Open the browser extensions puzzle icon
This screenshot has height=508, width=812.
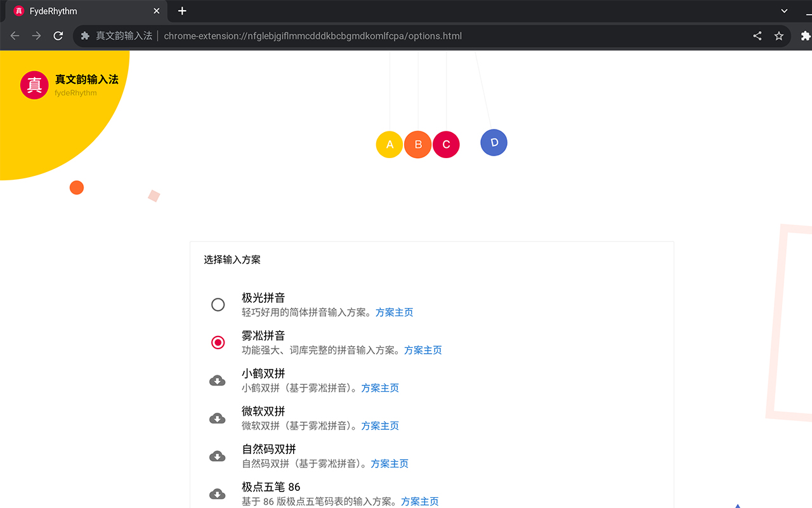click(804, 36)
